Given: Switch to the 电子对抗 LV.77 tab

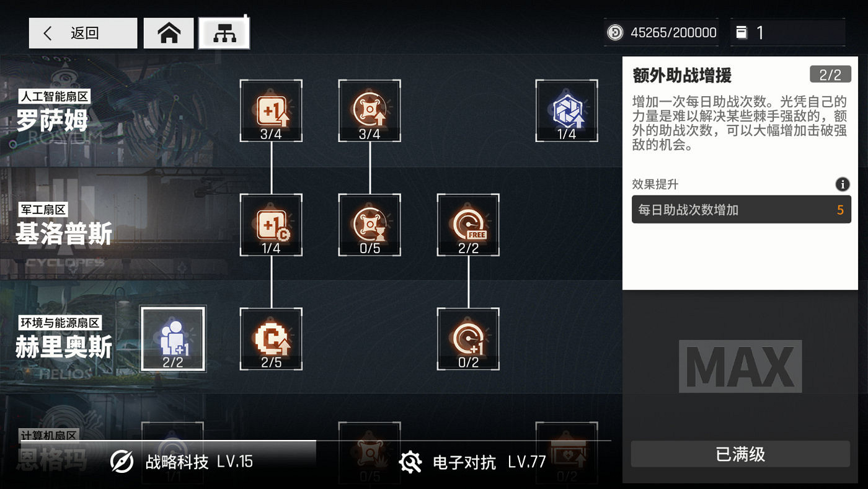Looking at the screenshot, I should coord(472,462).
